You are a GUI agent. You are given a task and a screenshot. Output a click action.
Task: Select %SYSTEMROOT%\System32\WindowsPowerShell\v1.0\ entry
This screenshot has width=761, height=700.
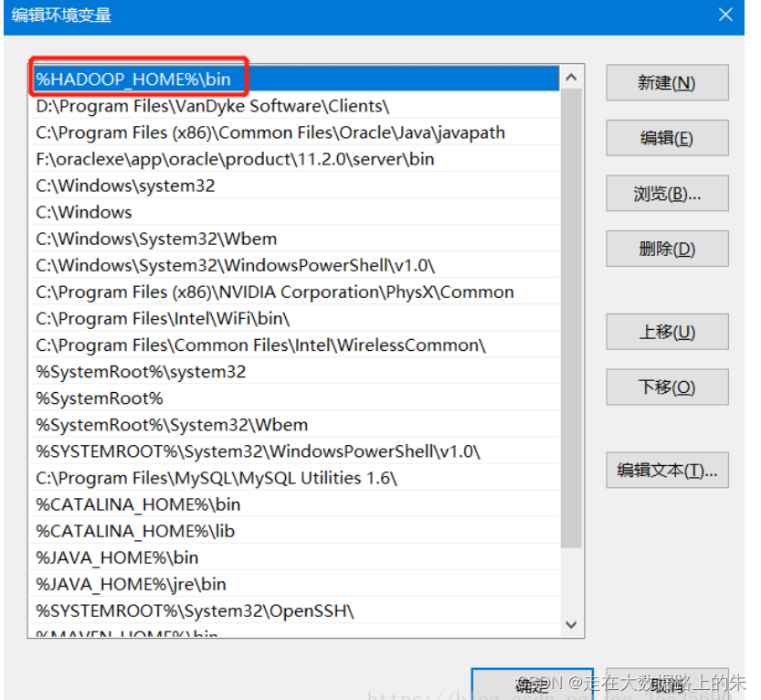point(293,451)
